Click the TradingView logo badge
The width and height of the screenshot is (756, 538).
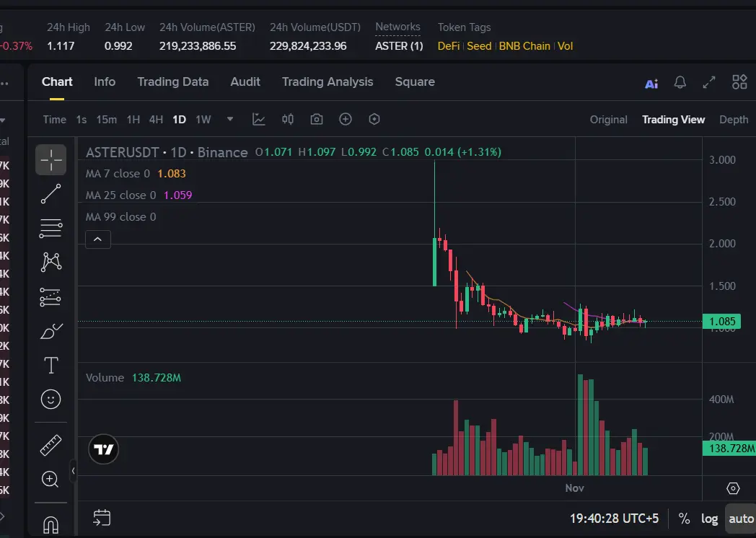coord(104,449)
